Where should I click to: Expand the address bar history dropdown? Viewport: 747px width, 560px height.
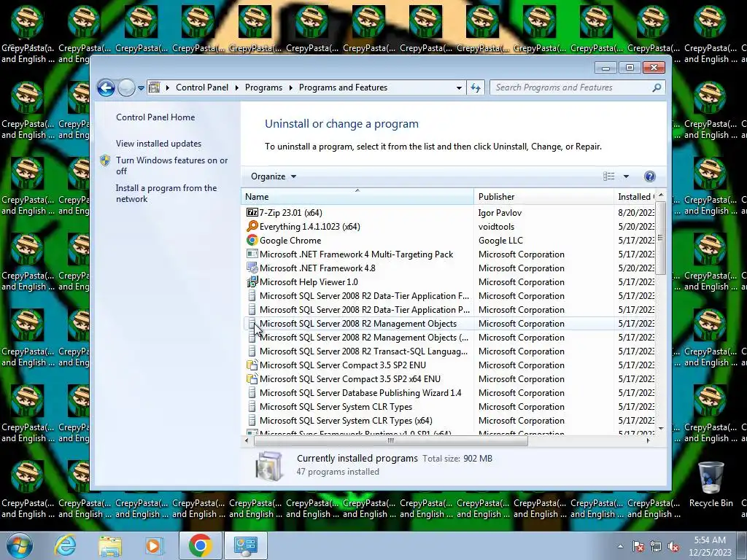click(x=459, y=88)
